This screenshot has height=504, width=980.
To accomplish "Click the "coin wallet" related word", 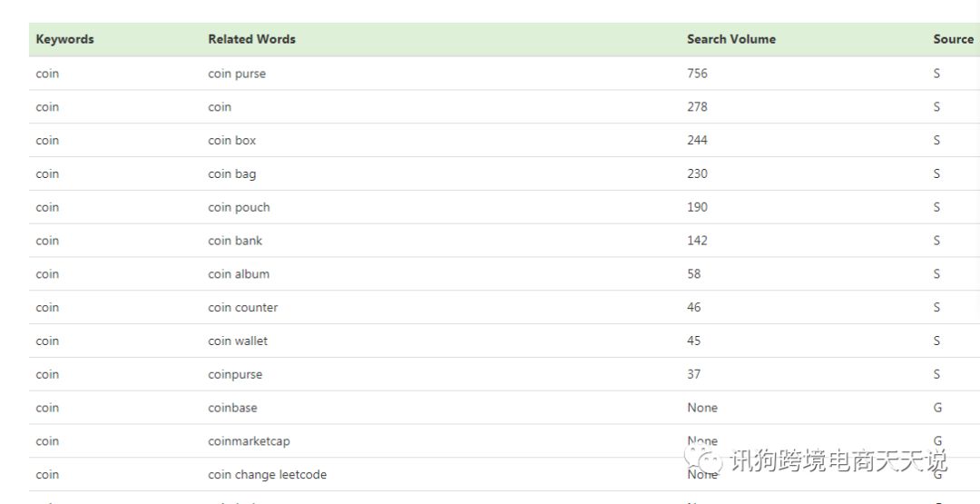I will (238, 341).
